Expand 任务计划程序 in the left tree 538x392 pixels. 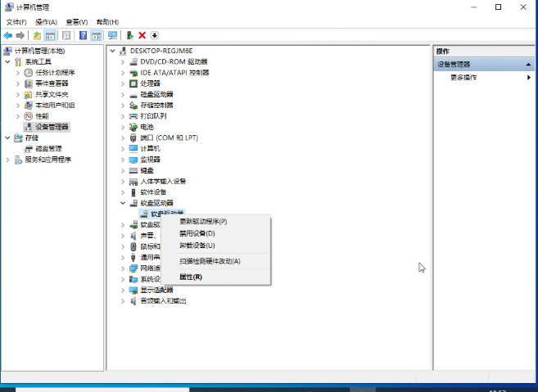tap(18, 72)
